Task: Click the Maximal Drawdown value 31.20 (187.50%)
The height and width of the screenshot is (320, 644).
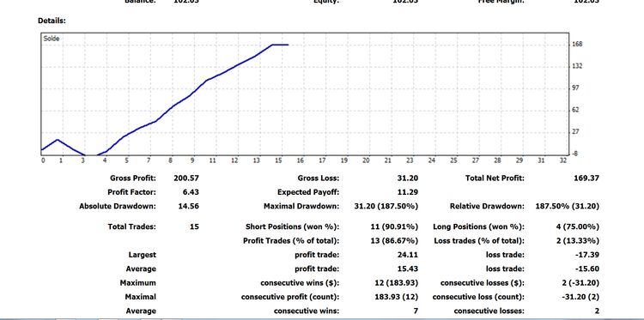Action: pyautogui.click(x=386, y=206)
